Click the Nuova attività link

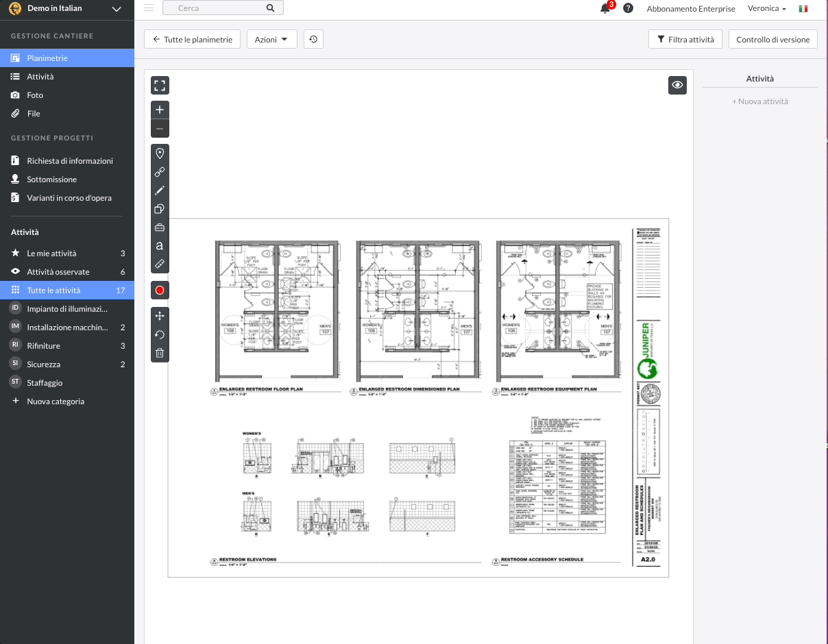[760, 101]
